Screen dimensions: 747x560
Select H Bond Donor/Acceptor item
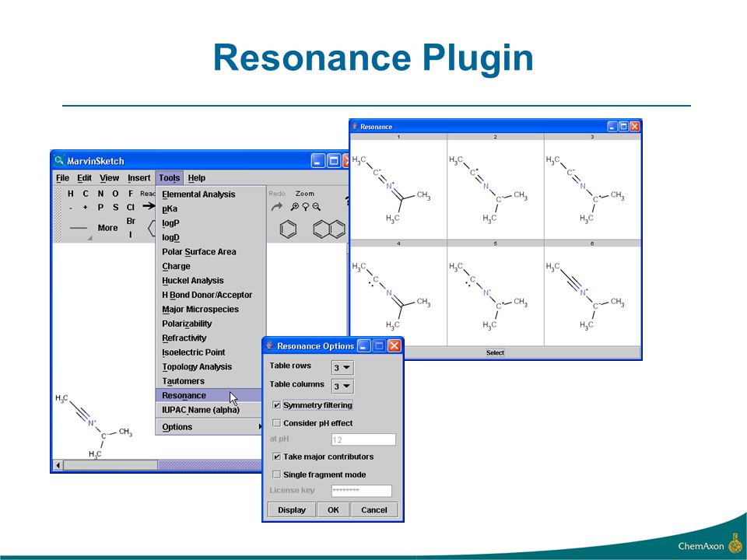click(x=211, y=295)
